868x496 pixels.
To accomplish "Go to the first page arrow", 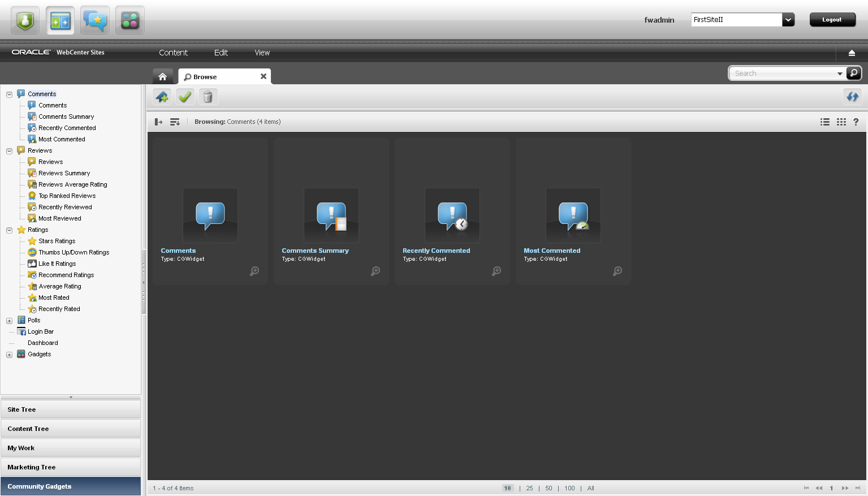I will [806, 488].
